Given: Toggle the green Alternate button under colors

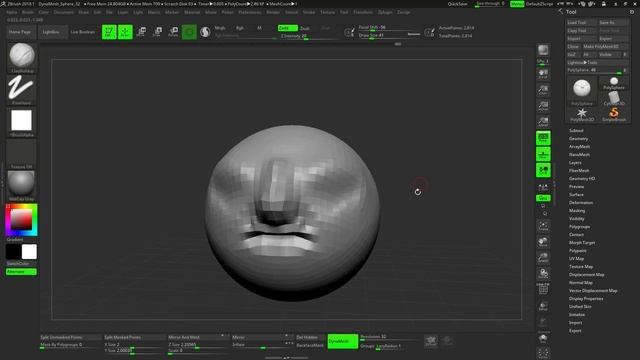Looking at the screenshot, I should click(x=21, y=272).
